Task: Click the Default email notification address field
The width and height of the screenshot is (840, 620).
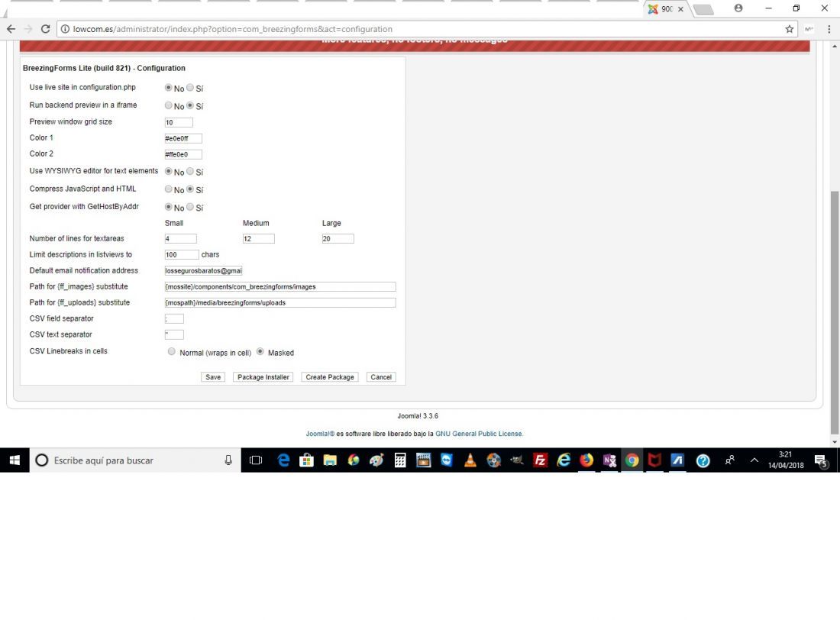Action: tap(204, 270)
